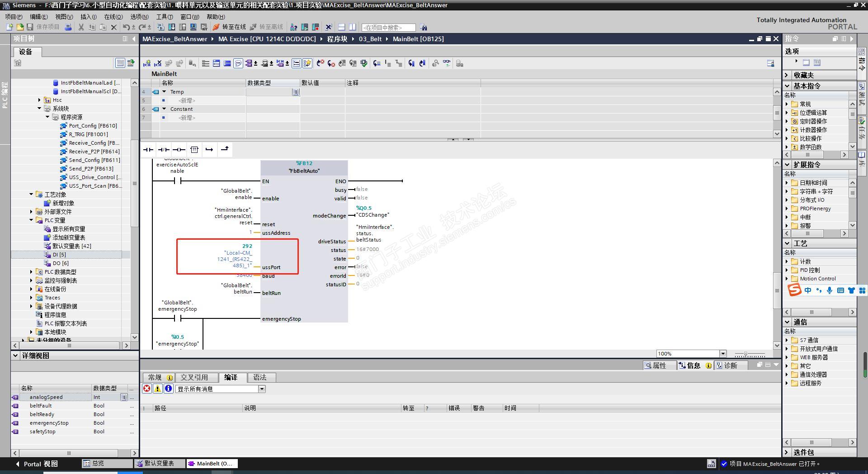Screen dimensions: 868x474
Task: Open the 总览 taskbar button
Action: (x=107, y=464)
